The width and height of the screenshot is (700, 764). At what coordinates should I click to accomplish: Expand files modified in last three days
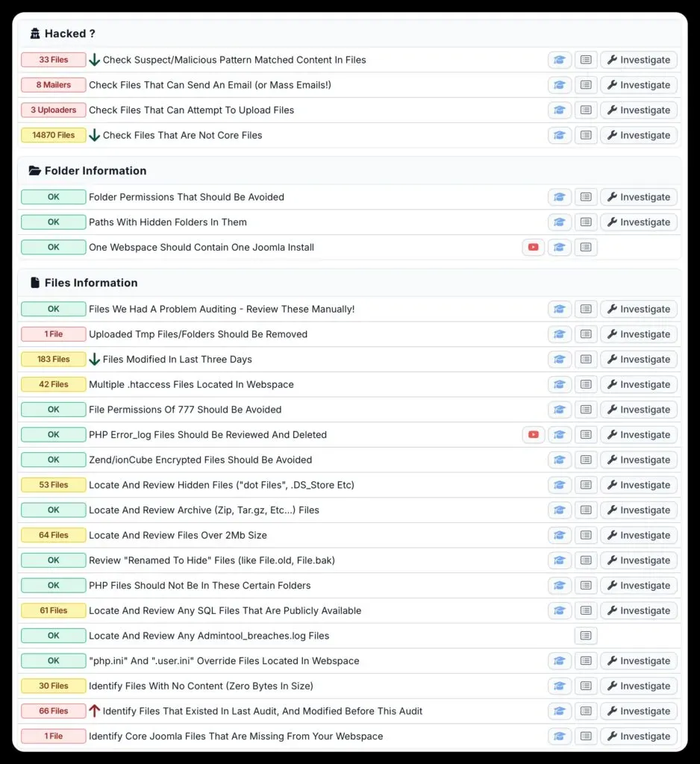click(x=95, y=359)
